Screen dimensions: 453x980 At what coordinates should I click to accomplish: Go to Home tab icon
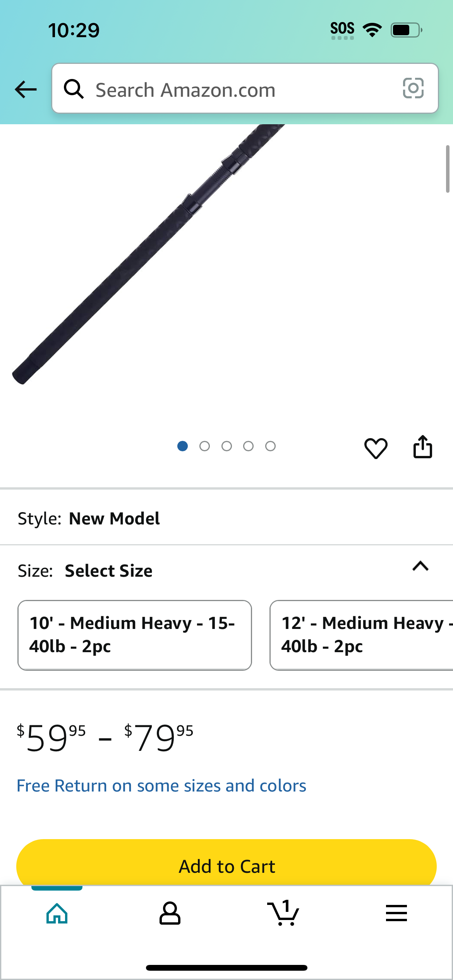(57, 913)
